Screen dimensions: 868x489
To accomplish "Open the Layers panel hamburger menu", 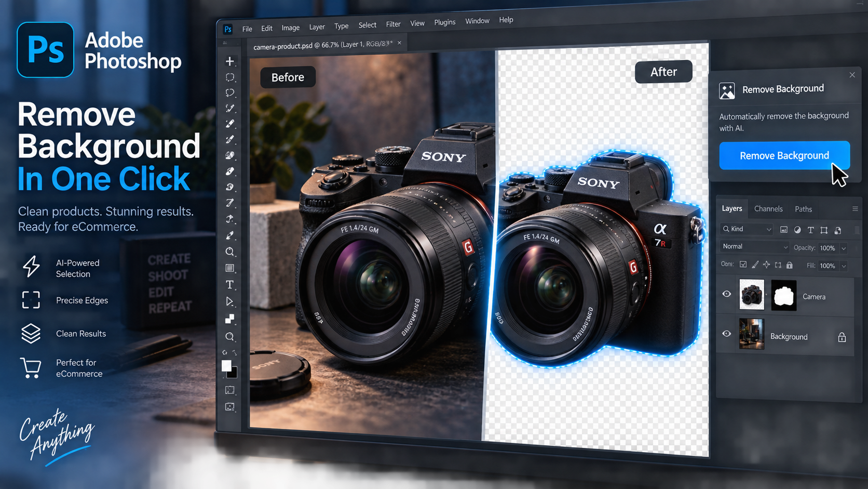I will [x=855, y=209].
